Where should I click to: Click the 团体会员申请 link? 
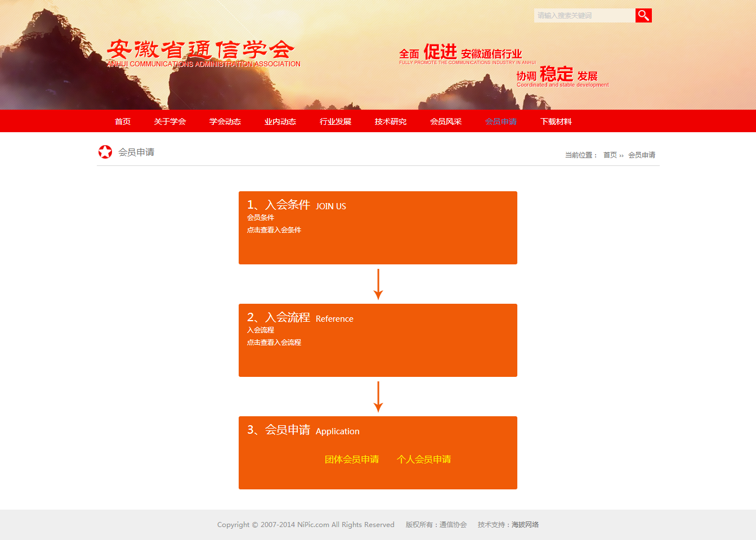pyautogui.click(x=352, y=460)
